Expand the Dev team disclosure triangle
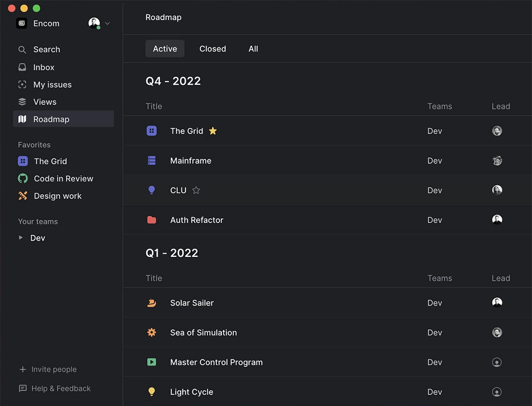This screenshot has height=406, width=532. pos(21,238)
